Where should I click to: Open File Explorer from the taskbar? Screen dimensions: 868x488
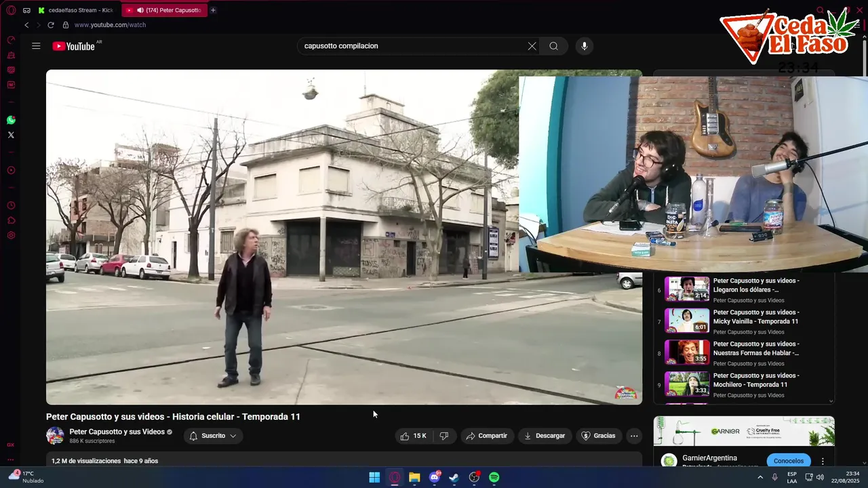(x=414, y=477)
